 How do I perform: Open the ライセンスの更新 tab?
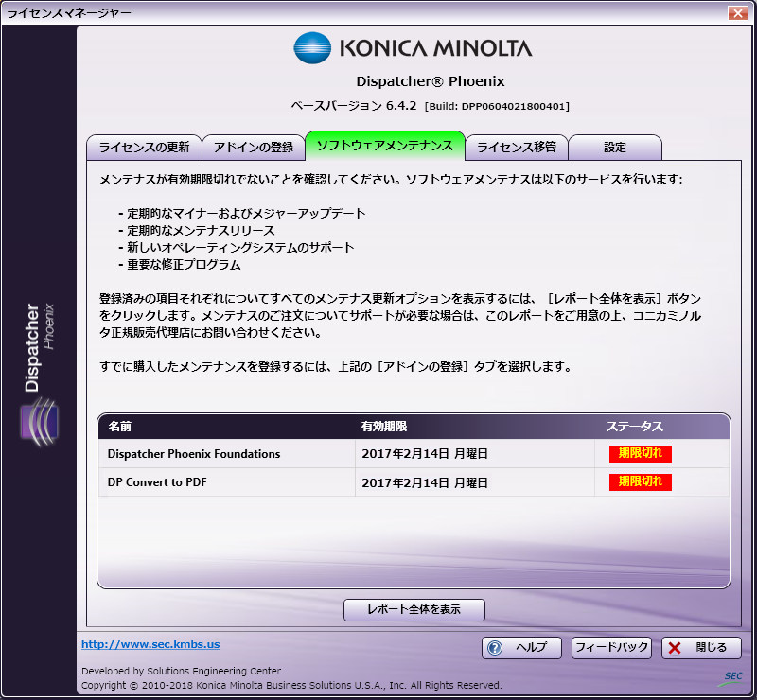click(144, 148)
